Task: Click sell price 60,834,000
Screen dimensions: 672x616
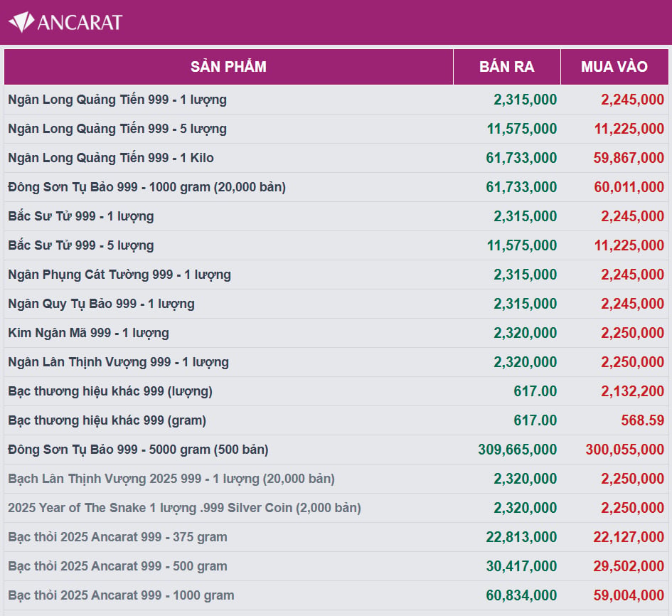Action: pos(521,595)
